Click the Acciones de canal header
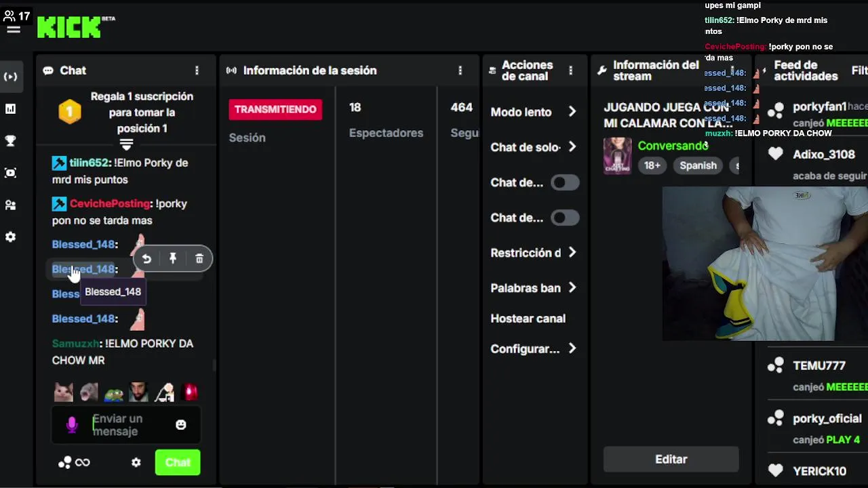The image size is (868, 488). [x=527, y=70]
